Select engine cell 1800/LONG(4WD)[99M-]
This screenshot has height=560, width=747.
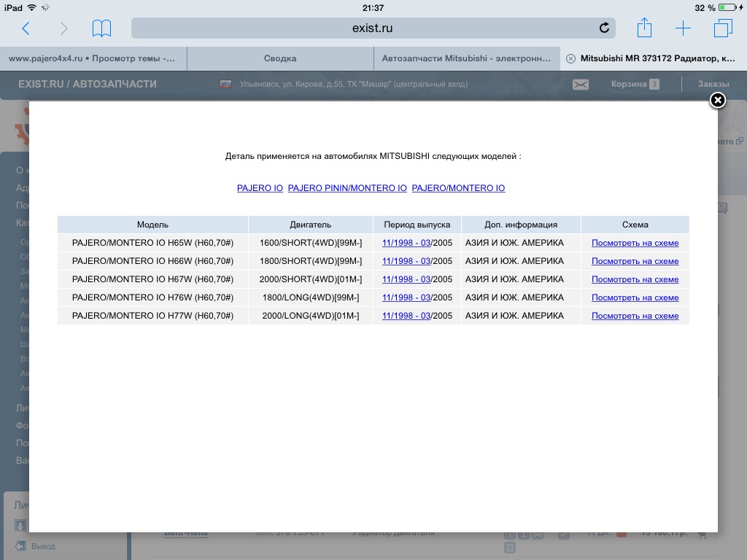click(x=311, y=297)
